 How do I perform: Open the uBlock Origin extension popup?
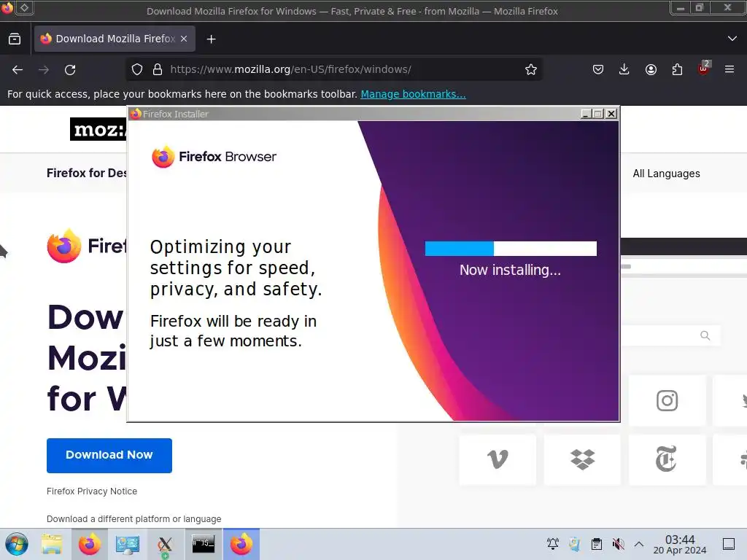tap(703, 69)
